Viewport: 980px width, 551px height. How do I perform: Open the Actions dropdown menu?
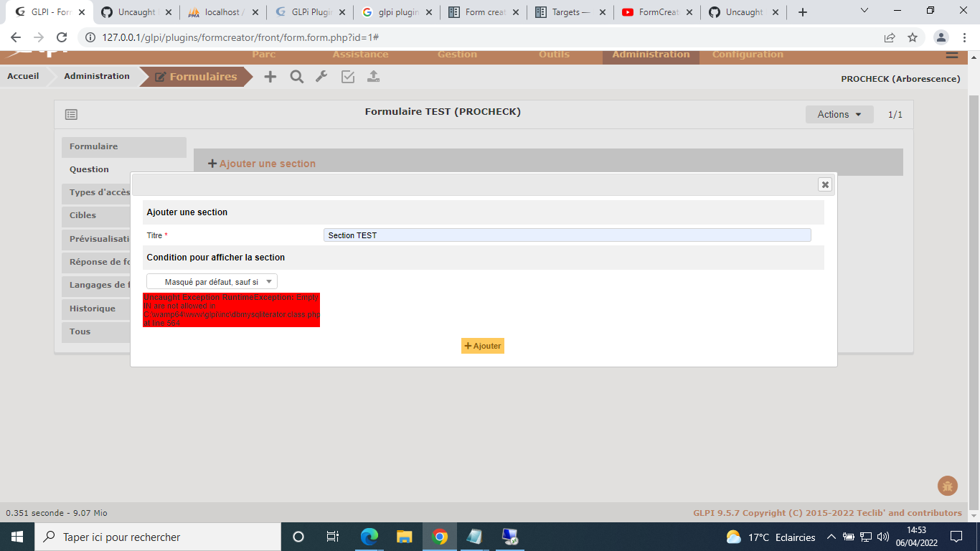[x=839, y=114]
